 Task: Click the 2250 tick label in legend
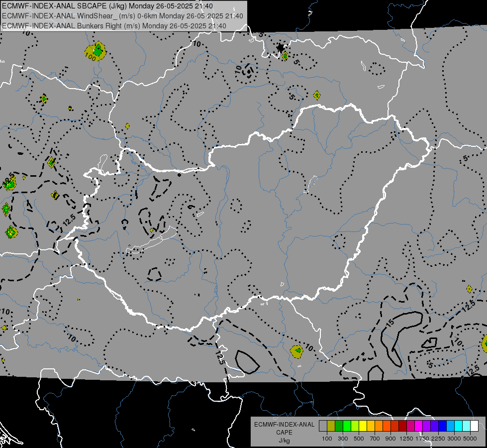click(438, 439)
